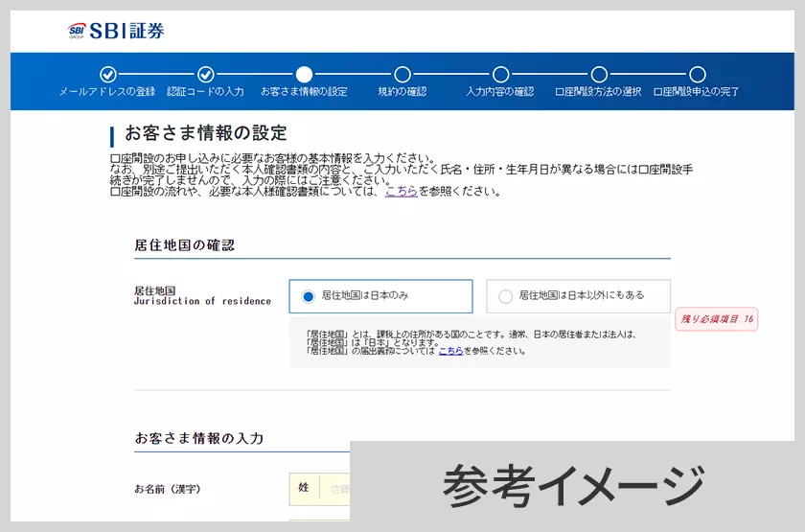The width and height of the screenshot is (805, 532).
Task: Click the checkmark circle above 認証コードの入力
Action: click(x=205, y=75)
